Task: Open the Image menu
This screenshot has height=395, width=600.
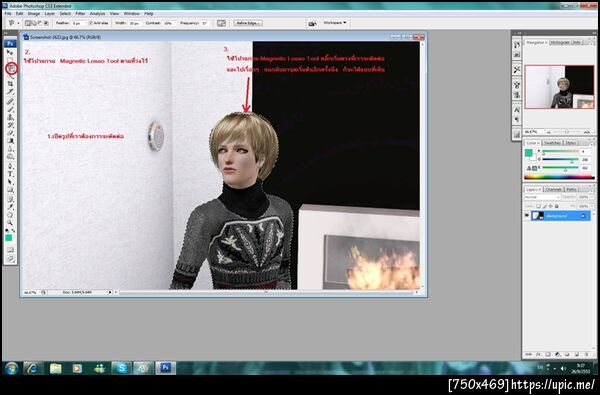Action: coord(34,13)
